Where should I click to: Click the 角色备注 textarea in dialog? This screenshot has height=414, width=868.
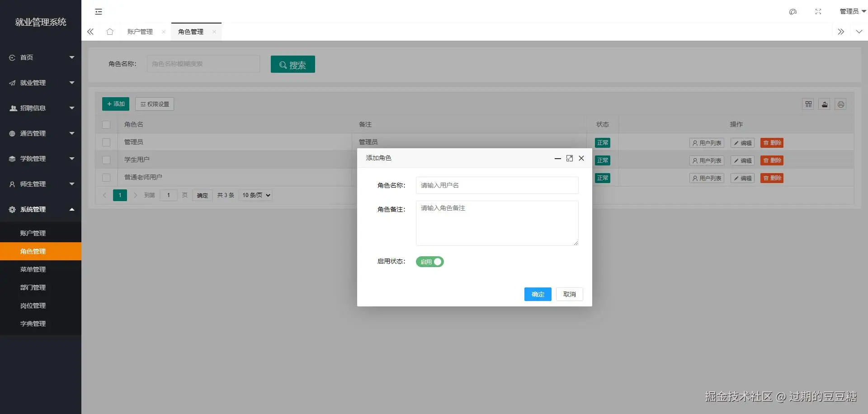pyautogui.click(x=497, y=223)
